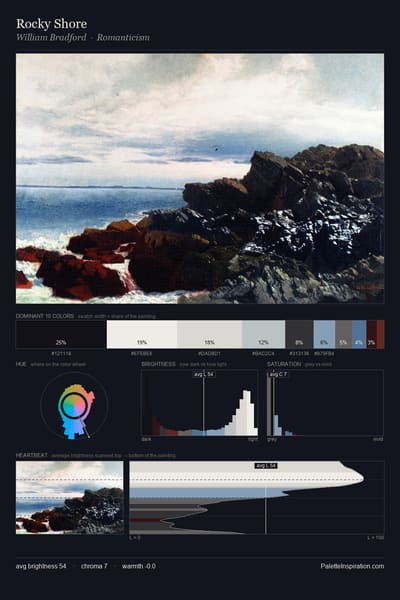Click the 'HEARTBEAT' section heading
This screenshot has height=600, width=400.
[32, 455]
